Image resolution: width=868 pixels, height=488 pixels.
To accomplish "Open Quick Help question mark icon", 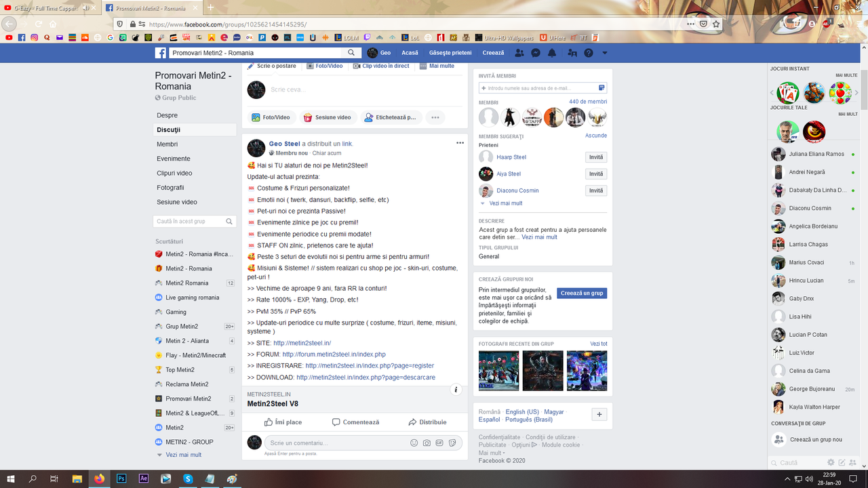I will coord(589,53).
